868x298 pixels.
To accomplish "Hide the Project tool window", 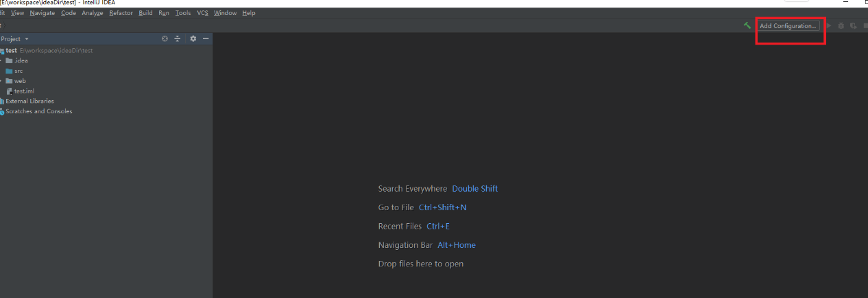I will 206,39.
